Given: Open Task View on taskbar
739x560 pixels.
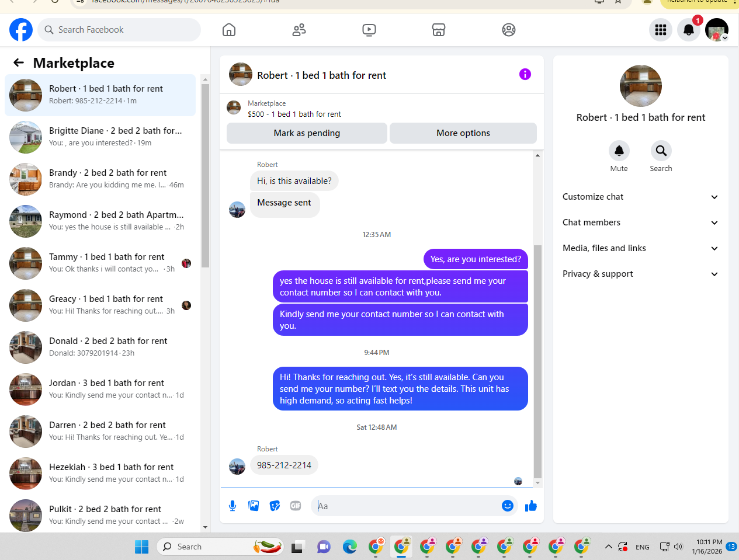Looking at the screenshot, I should 298,547.
